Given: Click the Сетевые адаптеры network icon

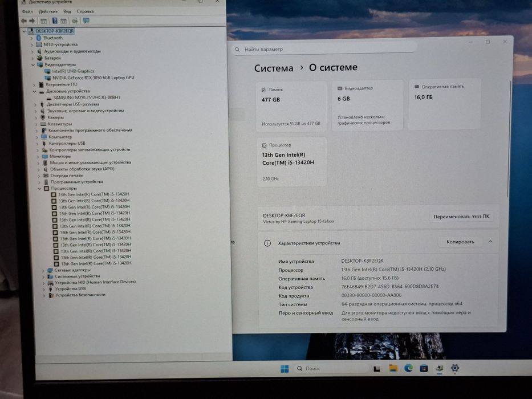Looking at the screenshot, I should point(50,270).
